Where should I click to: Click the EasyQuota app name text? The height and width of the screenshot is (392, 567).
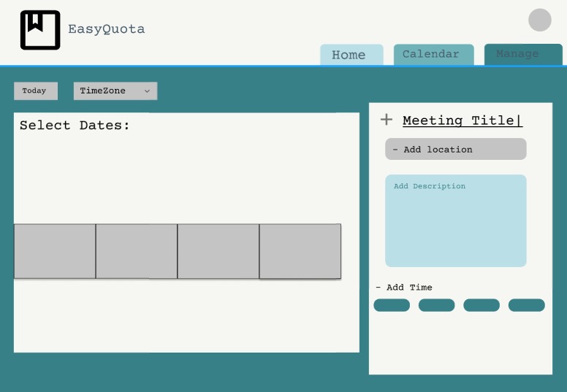click(x=107, y=29)
